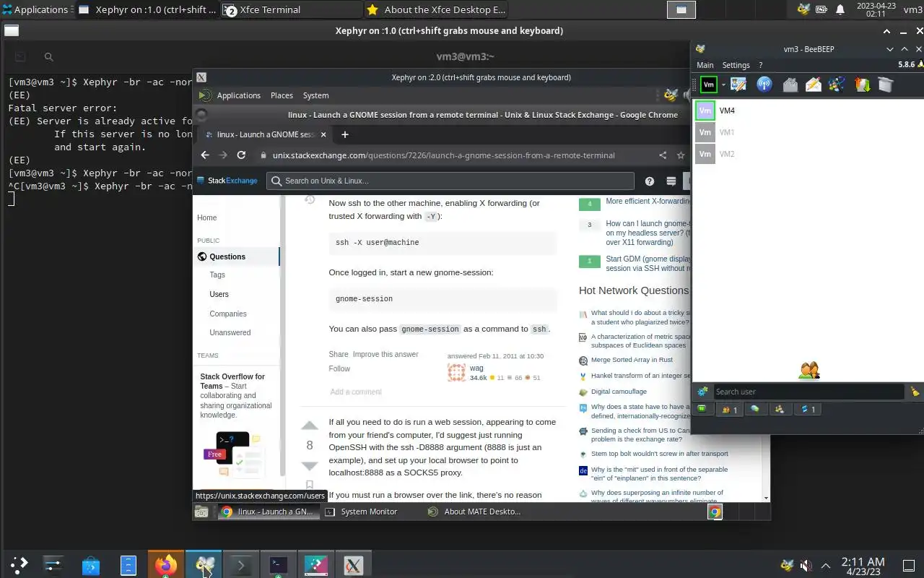
Task: Click Share under the answer
Action: point(339,354)
